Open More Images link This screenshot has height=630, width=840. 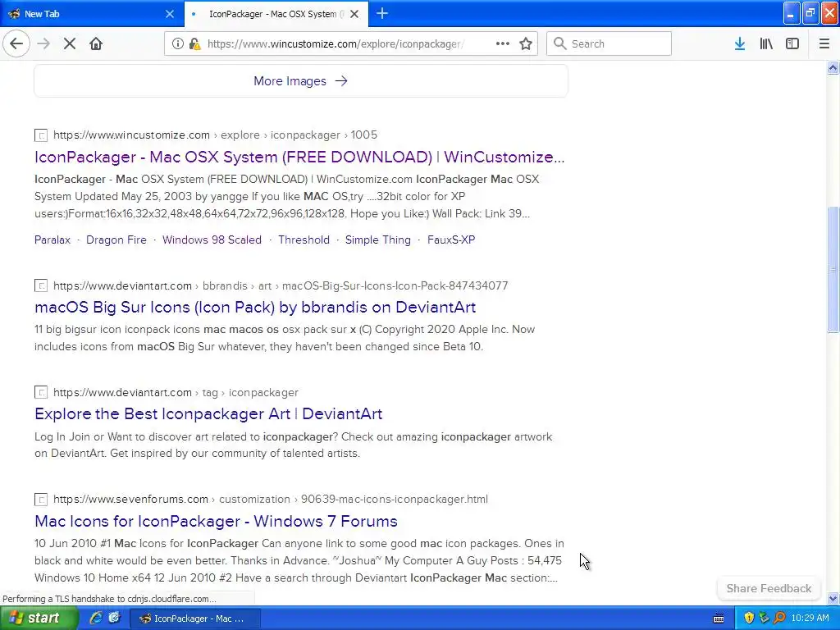click(300, 81)
